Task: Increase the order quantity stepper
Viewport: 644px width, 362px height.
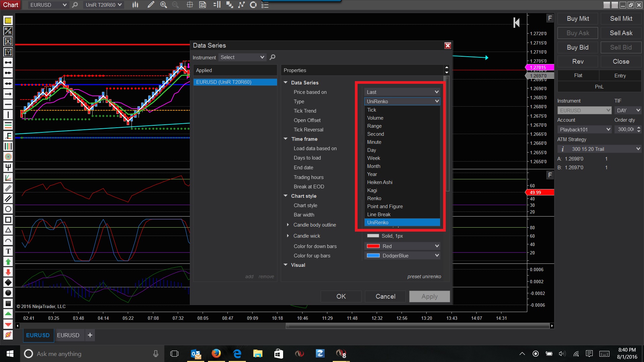Action: coord(639,127)
